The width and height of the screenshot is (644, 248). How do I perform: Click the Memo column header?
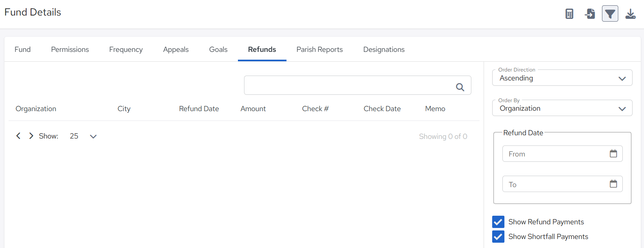(435, 109)
